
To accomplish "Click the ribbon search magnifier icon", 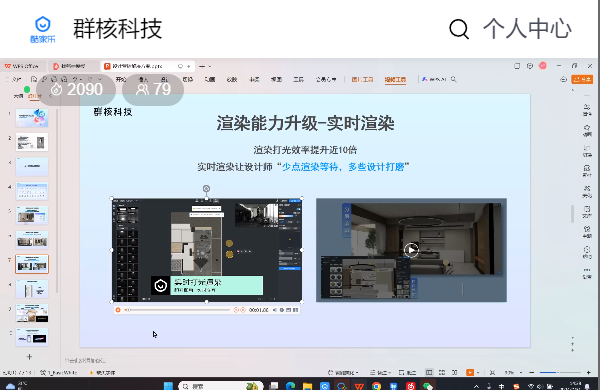I will (x=454, y=79).
